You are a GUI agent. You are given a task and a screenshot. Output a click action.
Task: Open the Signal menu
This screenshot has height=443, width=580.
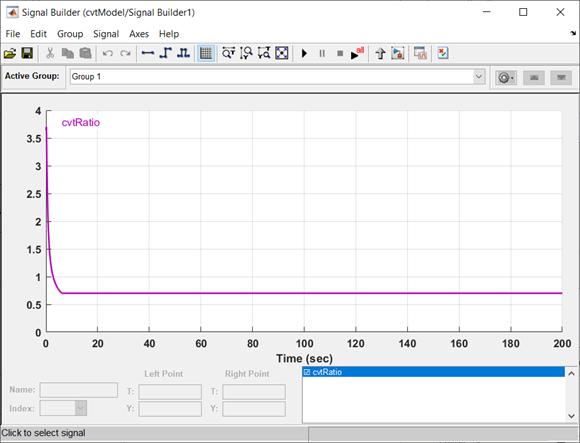point(106,34)
